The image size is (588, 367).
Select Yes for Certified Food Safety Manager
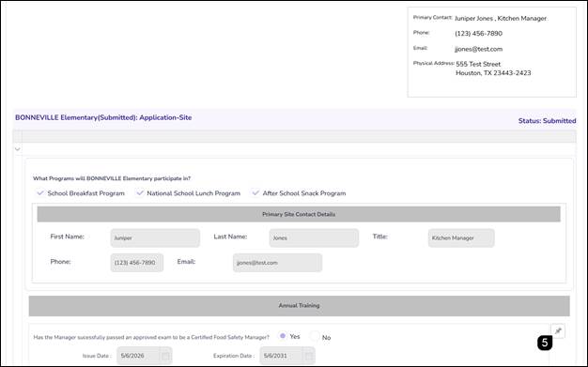click(x=283, y=336)
